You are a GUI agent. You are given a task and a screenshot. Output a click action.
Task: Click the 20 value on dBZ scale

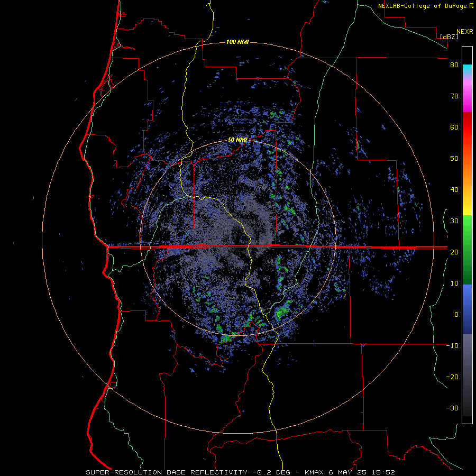click(454, 252)
